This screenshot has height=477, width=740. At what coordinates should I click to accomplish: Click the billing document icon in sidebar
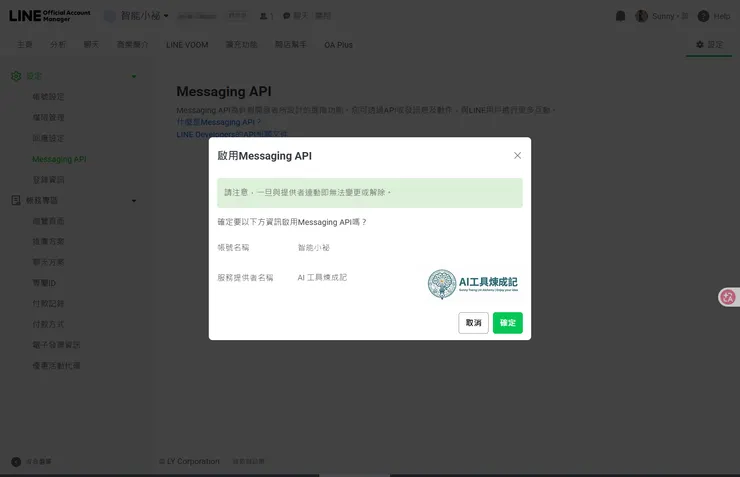coord(16,201)
